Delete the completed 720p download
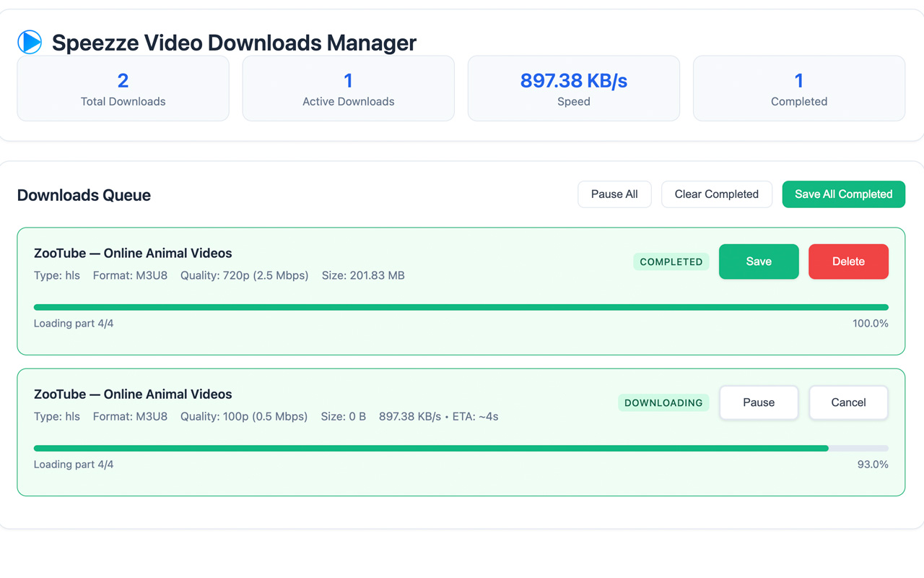This screenshot has height=578, width=924. [x=847, y=262]
